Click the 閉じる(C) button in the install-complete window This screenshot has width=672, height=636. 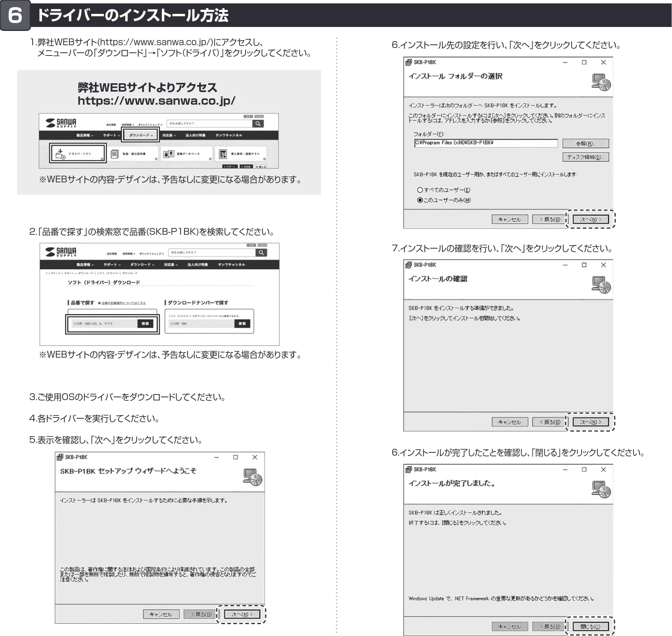coord(590,626)
